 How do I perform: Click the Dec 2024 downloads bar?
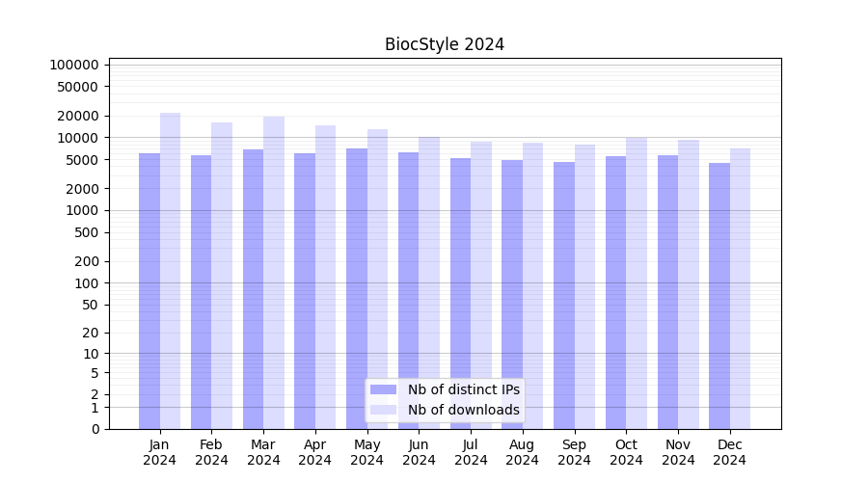pyautogui.click(x=740, y=287)
